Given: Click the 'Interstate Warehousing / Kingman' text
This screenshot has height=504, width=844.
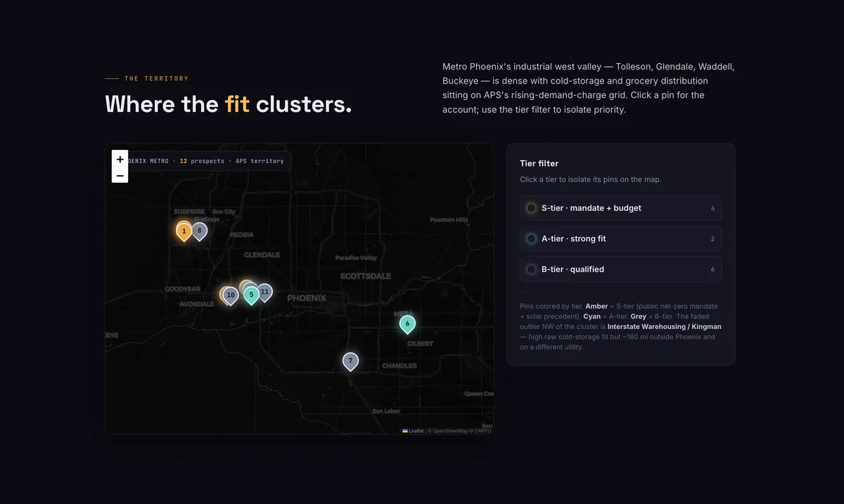Looking at the screenshot, I should tap(665, 327).
